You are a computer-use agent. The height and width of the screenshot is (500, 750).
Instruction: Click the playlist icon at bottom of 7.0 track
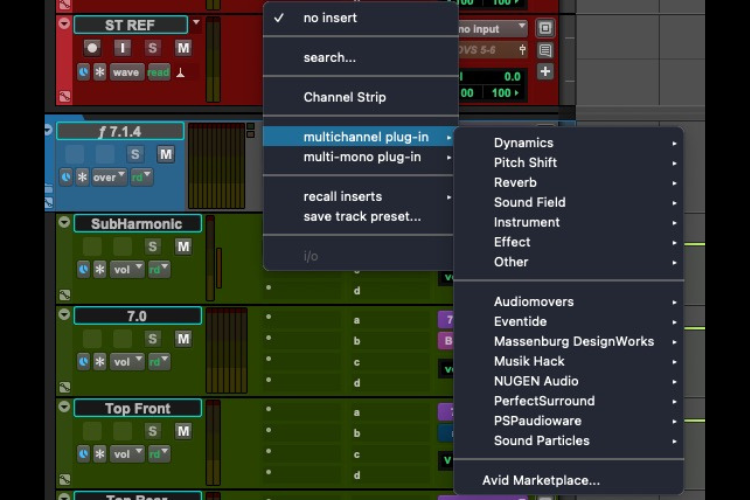64,387
